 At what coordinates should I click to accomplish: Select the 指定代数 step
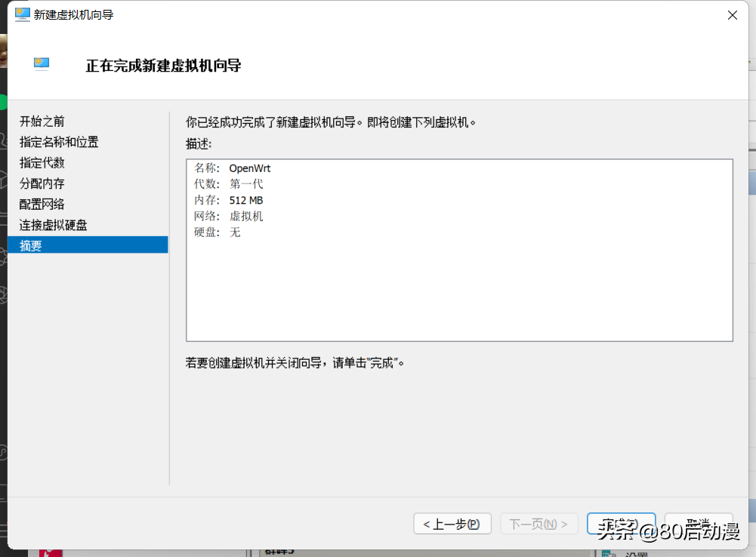[x=42, y=163]
